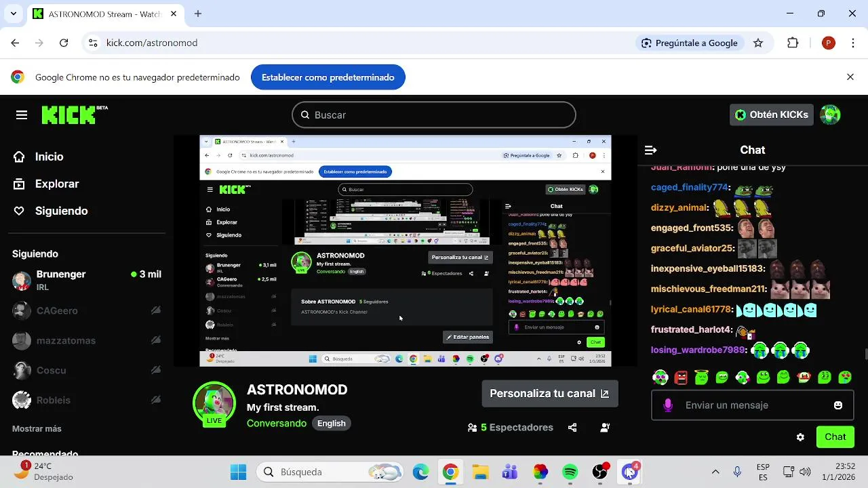This screenshot has height=488, width=868.
Task: Click the Espectadores viewer count
Action: click(511, 428)
